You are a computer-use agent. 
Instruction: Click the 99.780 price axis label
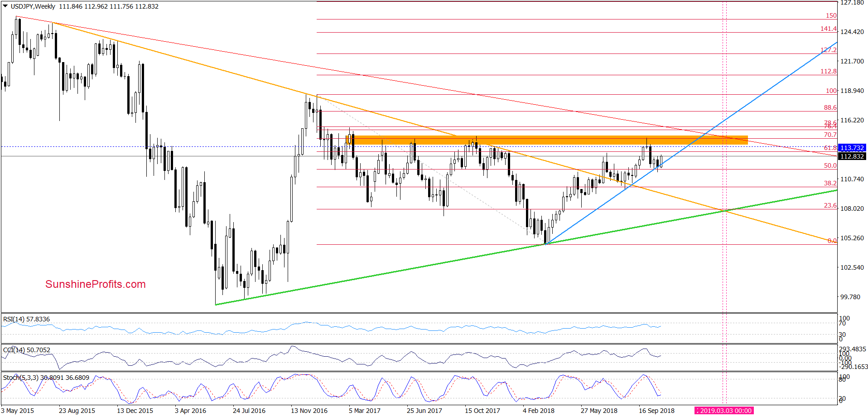850,297
